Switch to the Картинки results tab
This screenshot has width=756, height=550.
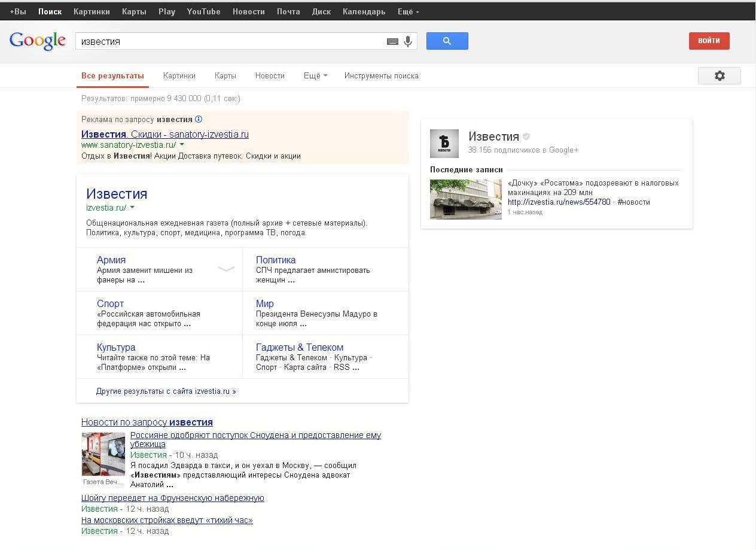(x=179, y=75)
